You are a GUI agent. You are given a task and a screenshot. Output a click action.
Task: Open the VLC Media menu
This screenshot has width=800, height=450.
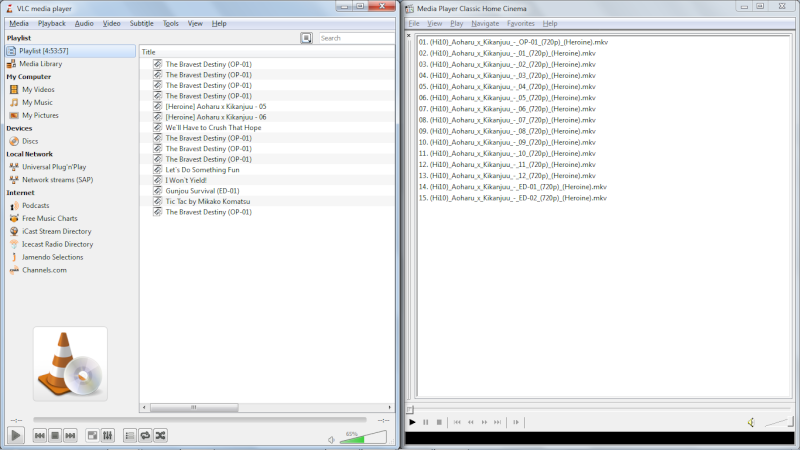(19, 23)
